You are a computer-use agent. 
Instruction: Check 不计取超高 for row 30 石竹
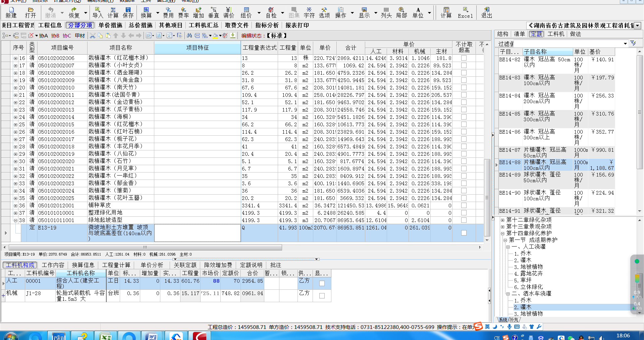(464, 161)
